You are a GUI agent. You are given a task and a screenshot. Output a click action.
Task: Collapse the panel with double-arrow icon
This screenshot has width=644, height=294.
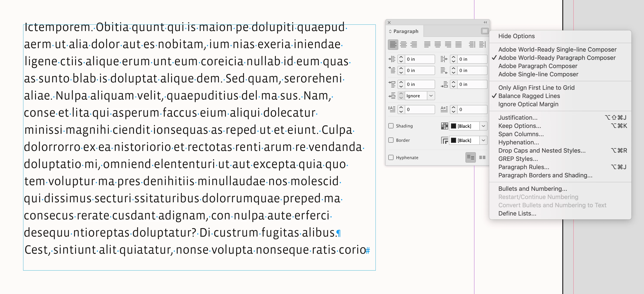coord(485,22)
